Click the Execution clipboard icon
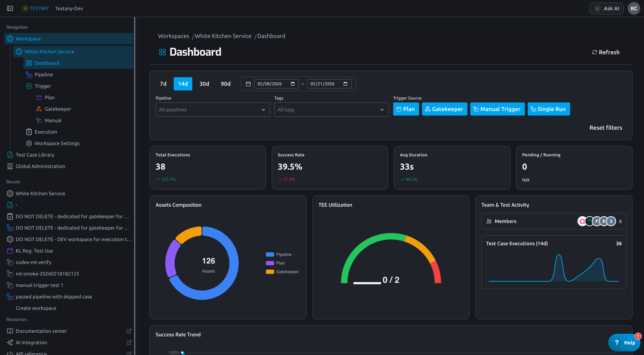The width and height of the screenshot is (644, 355). pos(29,132)
